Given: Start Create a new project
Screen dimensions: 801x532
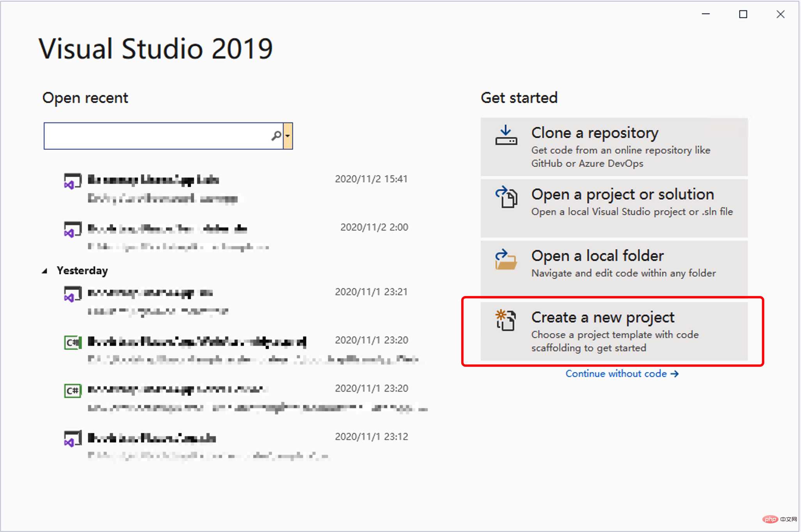Looking at the screenshot, I should [x=614, y=331].
